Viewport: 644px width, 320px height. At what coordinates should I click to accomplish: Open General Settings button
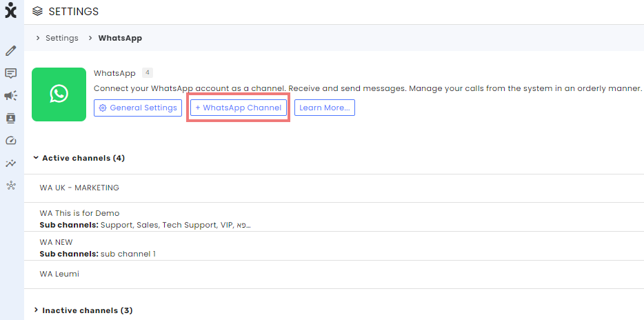(x=138, y=108)
